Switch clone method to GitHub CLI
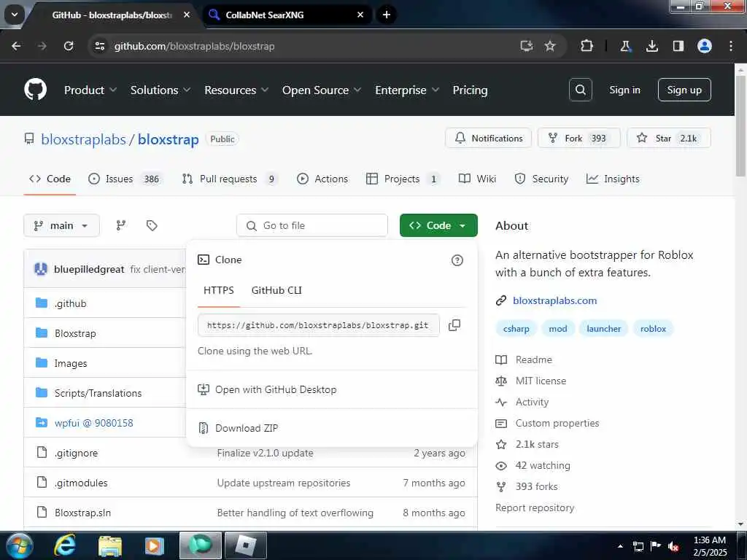Image resolution: width=747 pixels, height=560 pixels. [276, 290]
